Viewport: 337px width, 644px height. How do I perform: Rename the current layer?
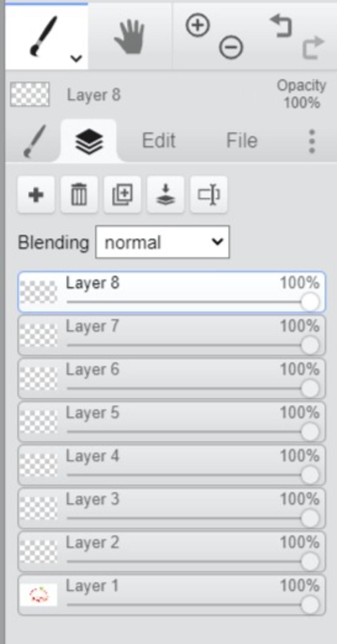[x=209, y=195]
